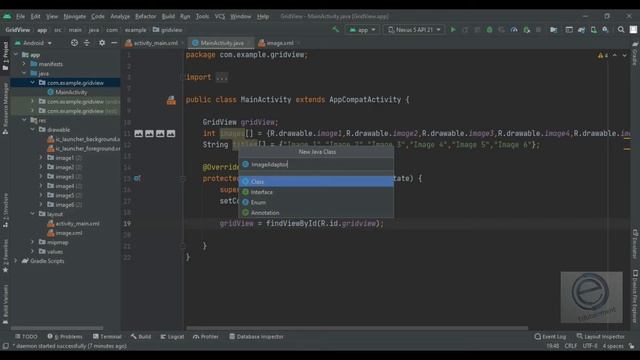The width and height of the screenshot is (640, 360).
Task: Click Select Opened File target icon
Action: pyautogui.click(x=74, y=43)
